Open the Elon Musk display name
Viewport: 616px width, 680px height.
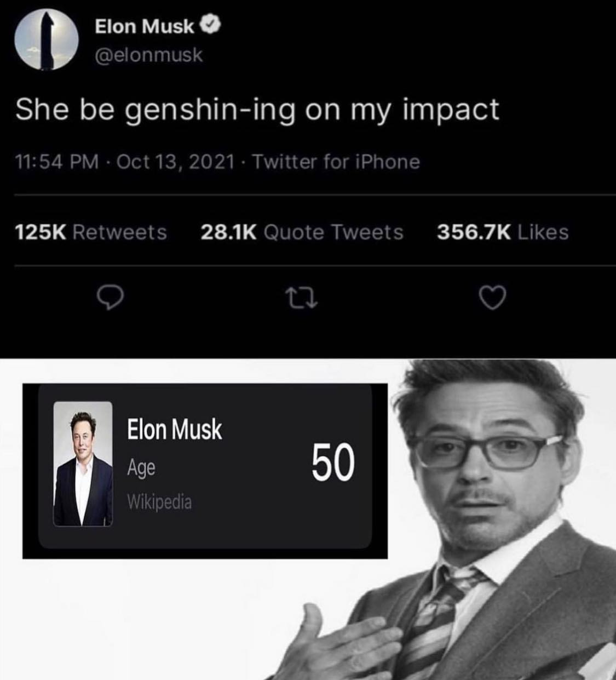(145, 26)
